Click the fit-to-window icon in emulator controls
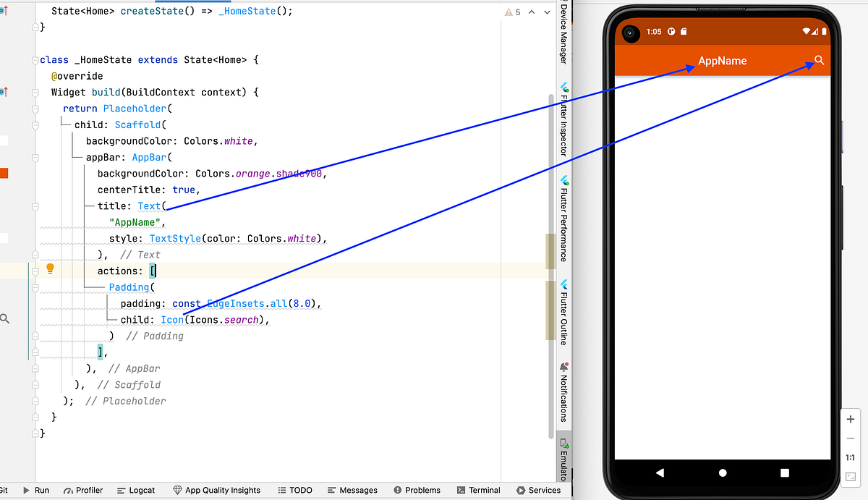 [850, 476]
